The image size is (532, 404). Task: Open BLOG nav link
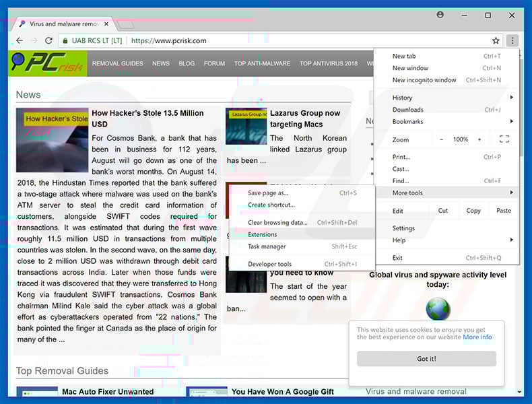coord(187,63)
